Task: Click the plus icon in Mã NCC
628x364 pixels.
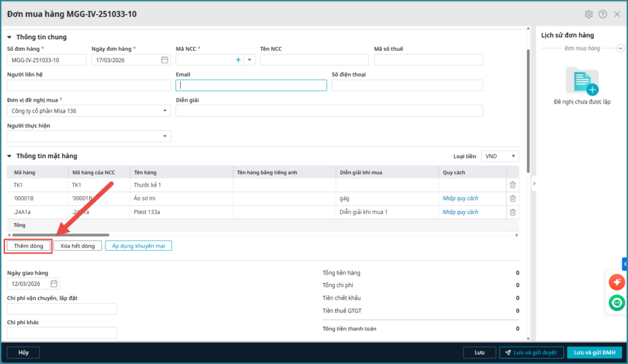Action: [x=238, y=60]
